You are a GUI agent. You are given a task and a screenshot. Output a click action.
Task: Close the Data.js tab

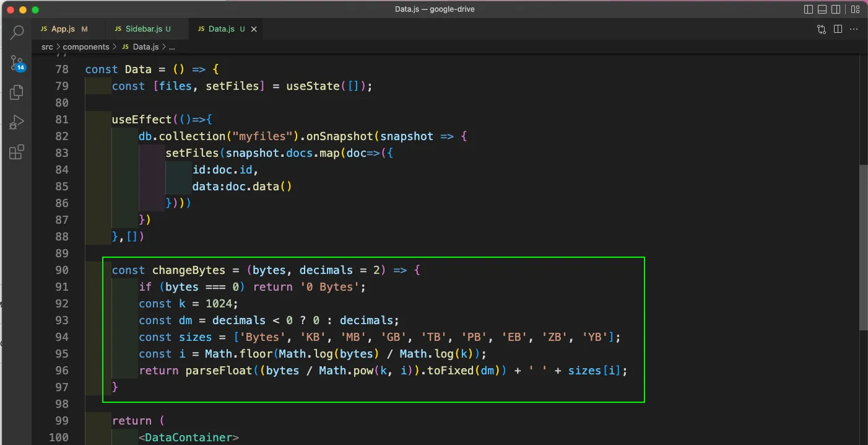click(254, 29)
